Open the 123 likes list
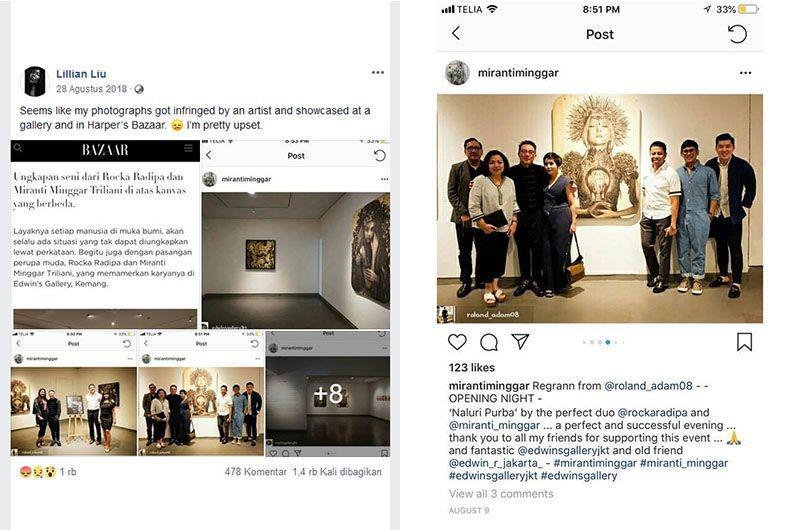The width and height of the screenshot is (802, 531). (472, 367)
